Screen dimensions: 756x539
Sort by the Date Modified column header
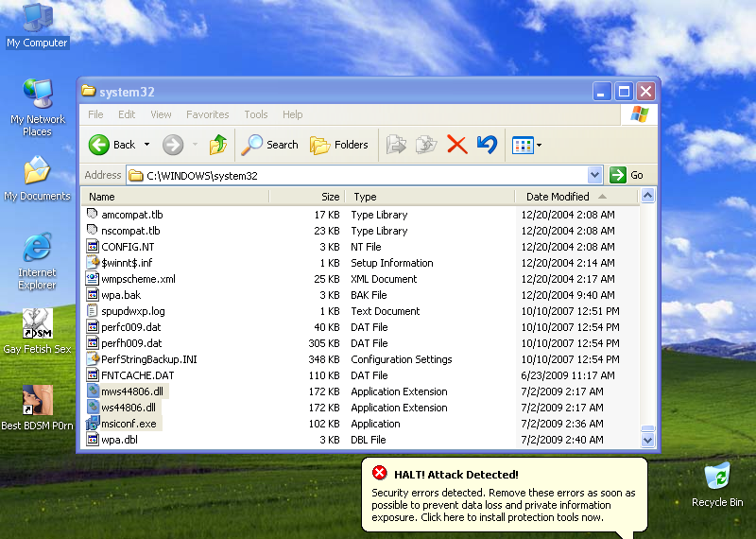coord(577,197)
